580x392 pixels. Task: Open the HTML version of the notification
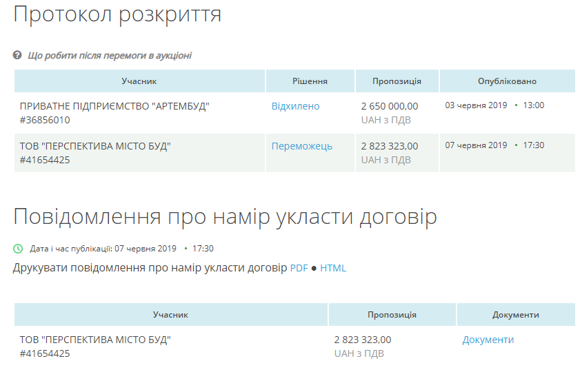pyautogui.click(x=333, y=268)
